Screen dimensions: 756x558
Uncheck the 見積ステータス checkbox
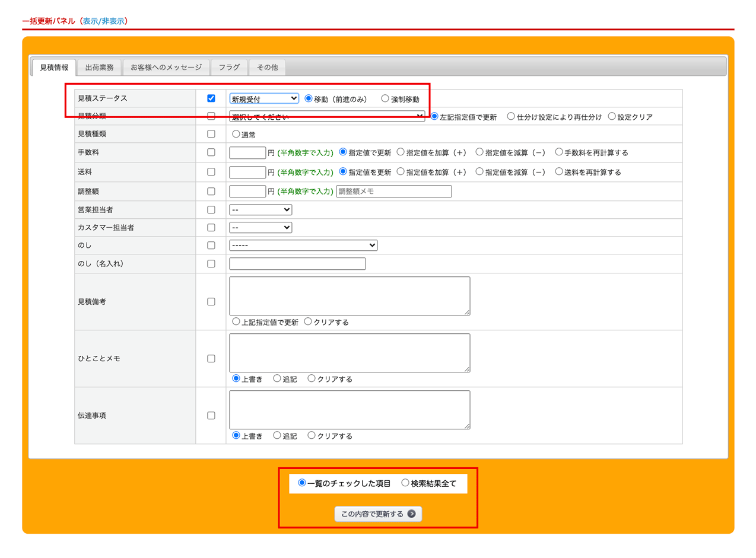pos(211,98)
